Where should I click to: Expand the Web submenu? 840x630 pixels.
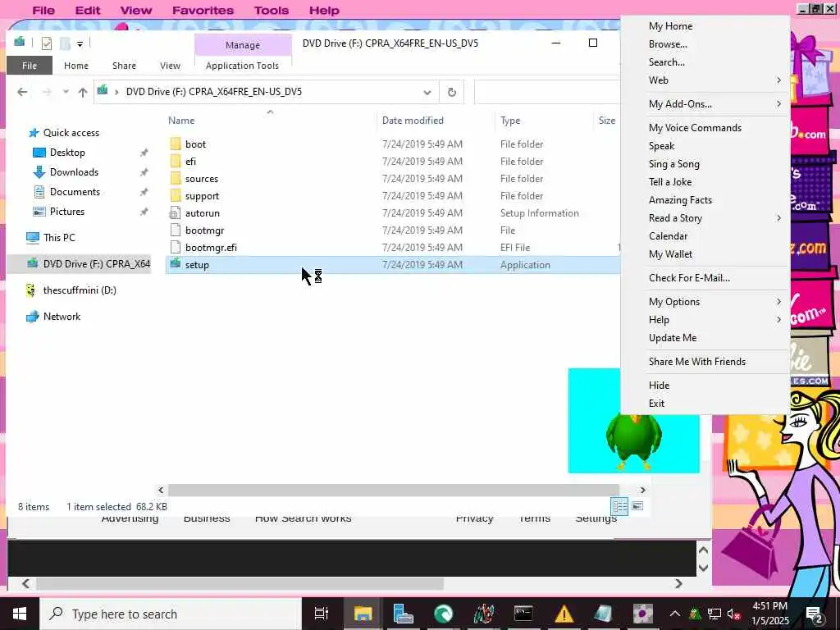(778, 80)
